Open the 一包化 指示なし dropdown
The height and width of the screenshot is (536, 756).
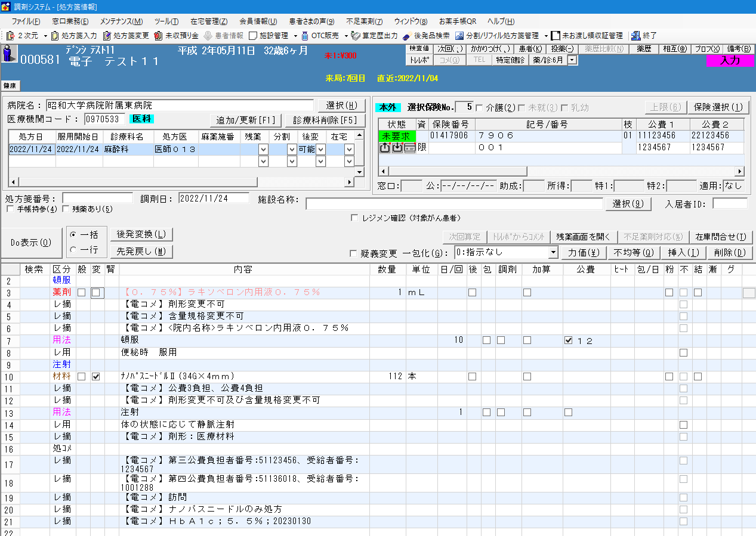coord(553,253)
